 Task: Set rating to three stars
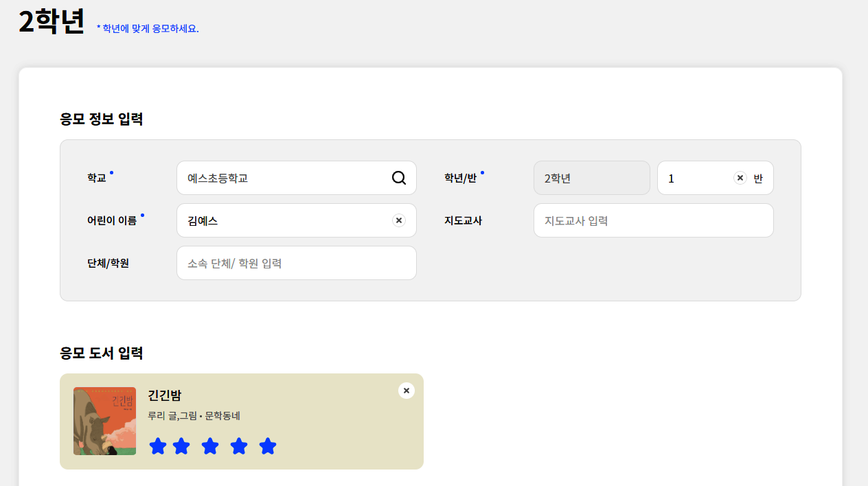210,446
